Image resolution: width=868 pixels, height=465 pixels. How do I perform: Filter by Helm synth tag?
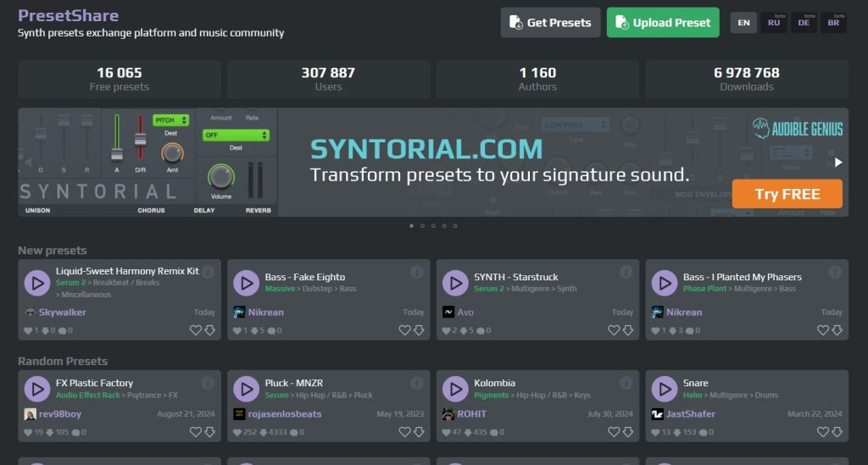[693, 395]
